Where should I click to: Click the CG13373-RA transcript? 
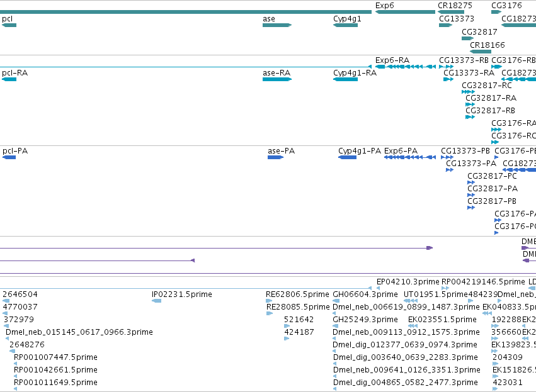coord(448,79)
